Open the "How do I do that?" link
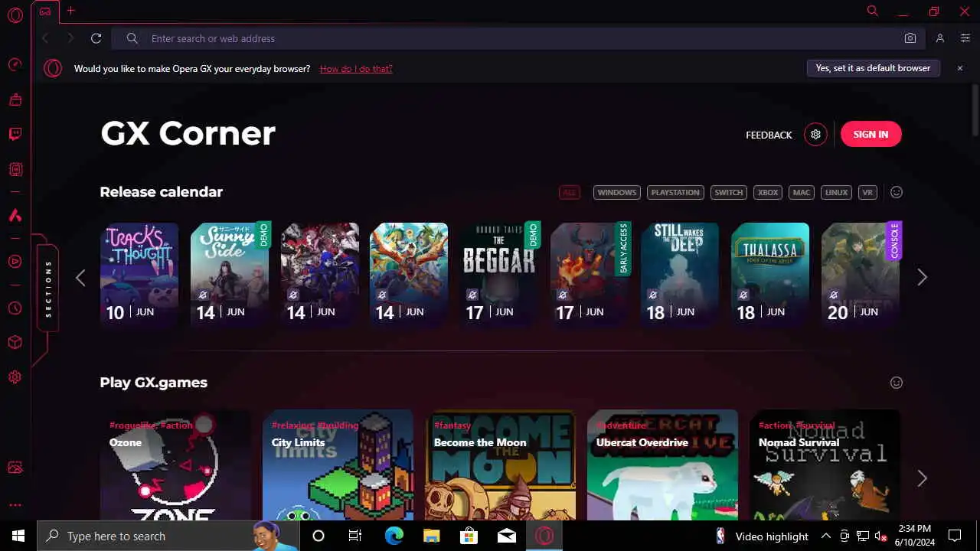 356,69
